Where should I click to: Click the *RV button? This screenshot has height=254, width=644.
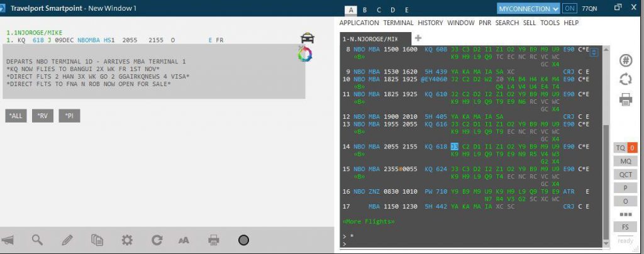[43, 116]
